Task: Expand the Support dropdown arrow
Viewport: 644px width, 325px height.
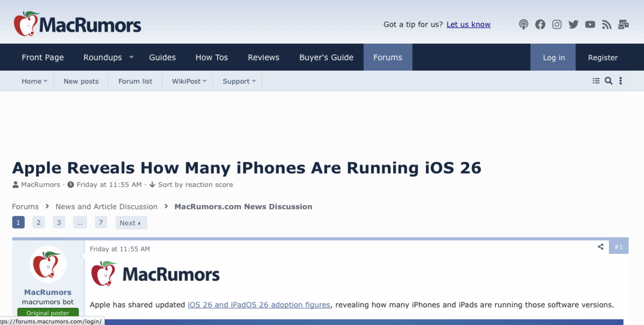Action: point(254,81)
